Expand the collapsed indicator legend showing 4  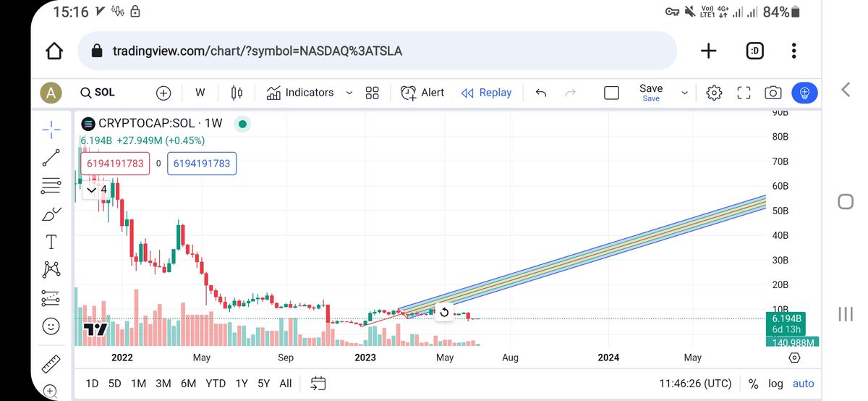pos(96,190)
